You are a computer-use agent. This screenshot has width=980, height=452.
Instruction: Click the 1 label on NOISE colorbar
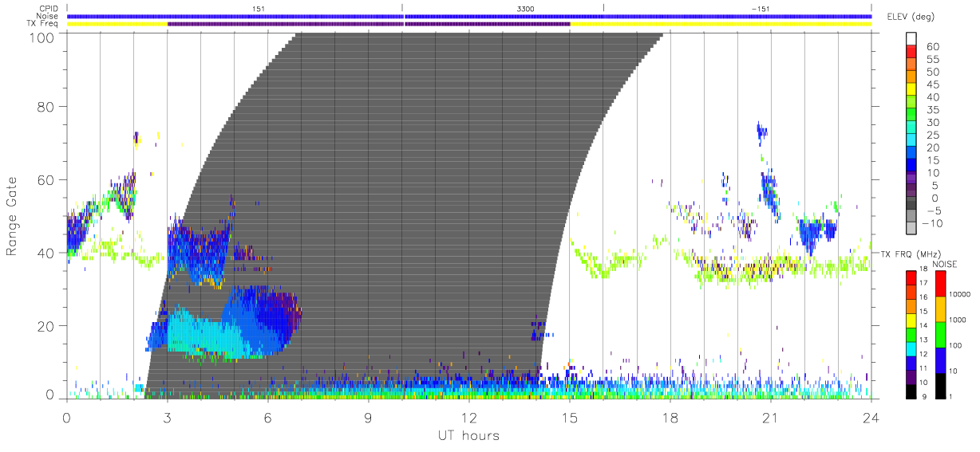coord(950,396)
